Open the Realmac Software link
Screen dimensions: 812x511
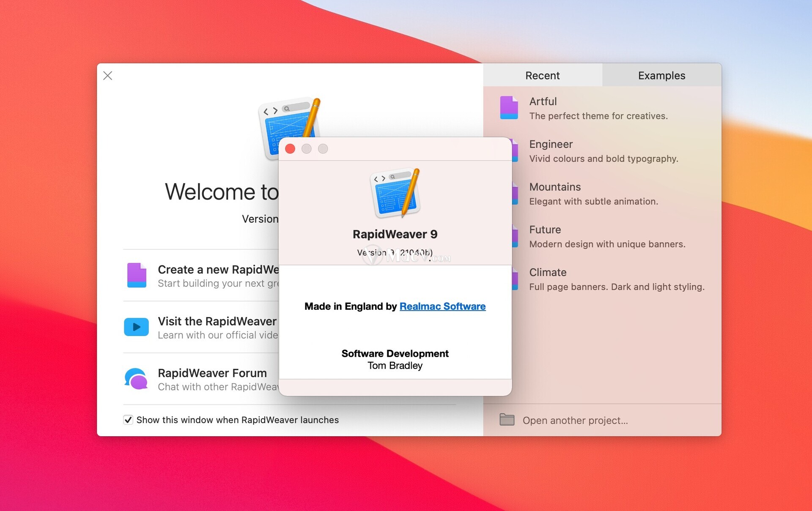(x=442, y=306)
